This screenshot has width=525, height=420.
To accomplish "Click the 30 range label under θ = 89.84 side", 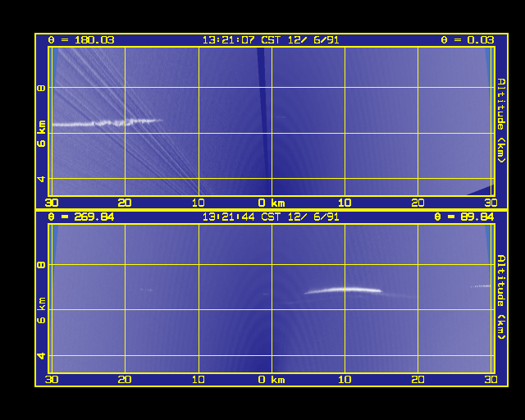I will (x=491, y=380).
